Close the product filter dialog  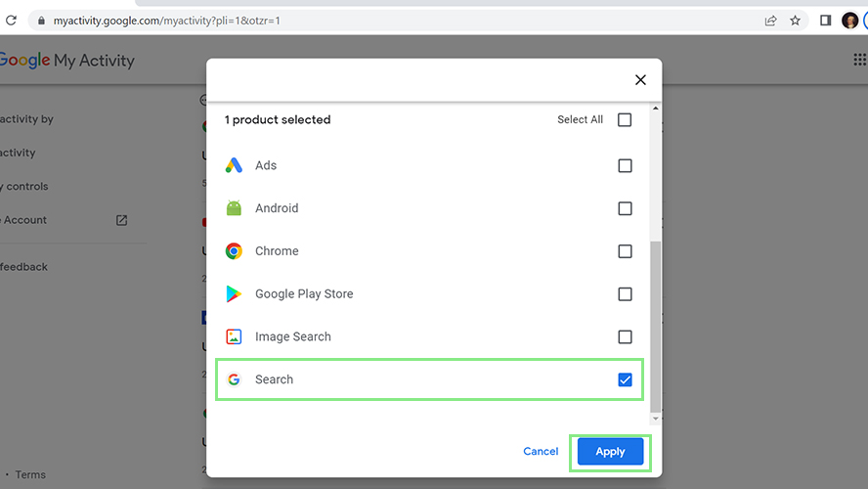tap(640, 80)
